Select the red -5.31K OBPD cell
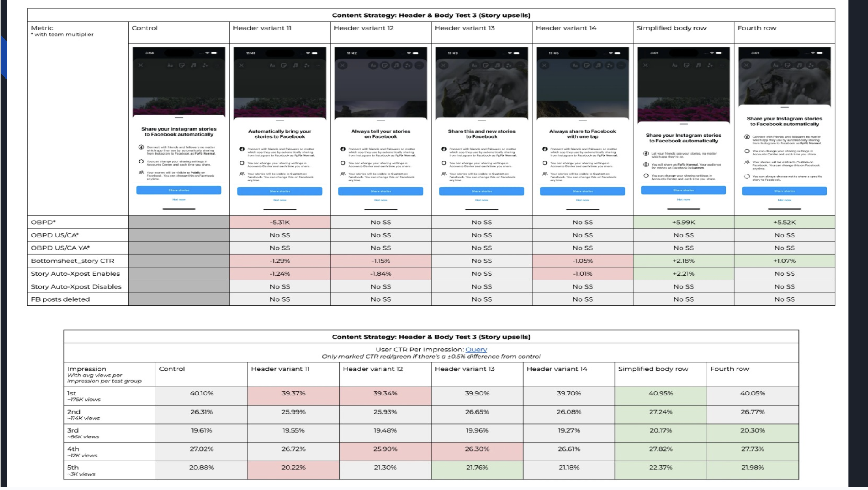This screenshot has width=868, height=490. tap(280, 222)
